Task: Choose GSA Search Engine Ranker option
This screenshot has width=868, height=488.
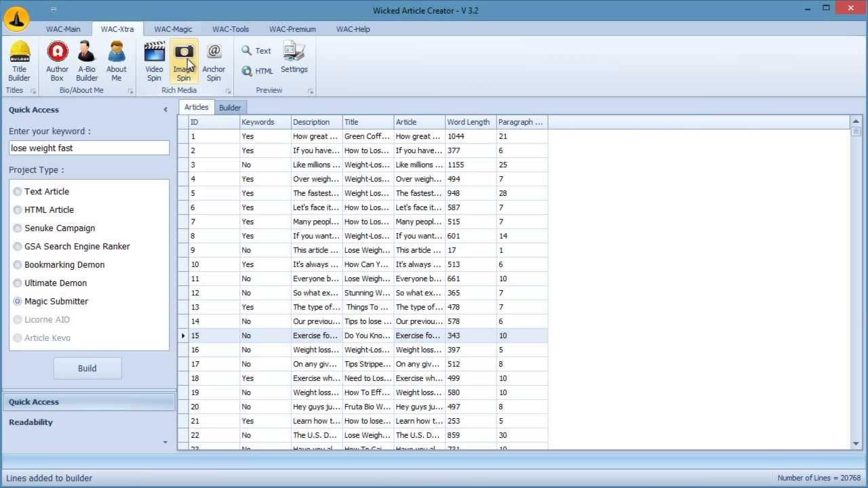Action: (x=72, y=247)
